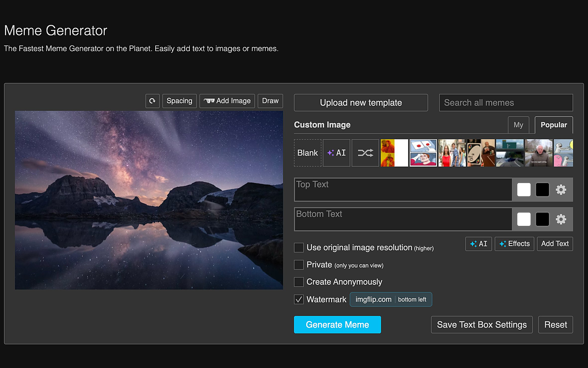
Task: Click into the Top Text field
Action: (403, 190)
